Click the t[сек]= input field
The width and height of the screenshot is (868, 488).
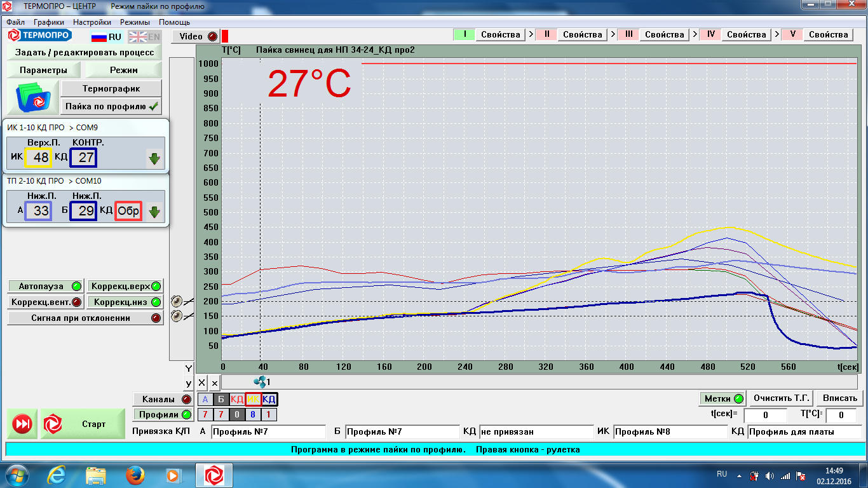(x=766, y=416)
